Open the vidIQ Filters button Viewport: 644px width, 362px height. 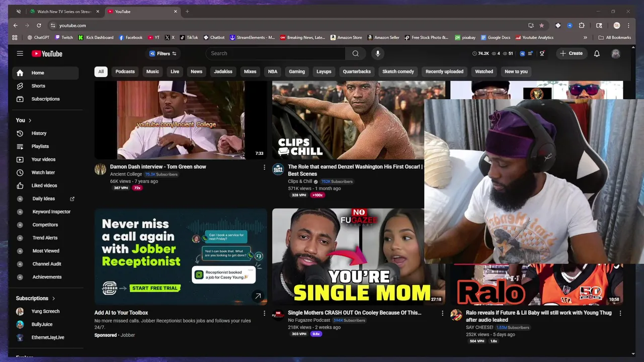(163, 53)
